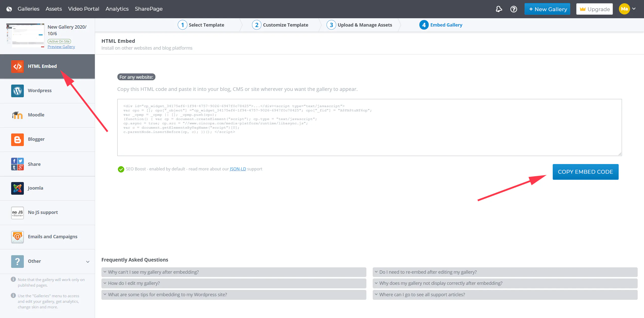Select the Blogger icon
The height and width of the screenshot is (318, 644).
point(17,140)
